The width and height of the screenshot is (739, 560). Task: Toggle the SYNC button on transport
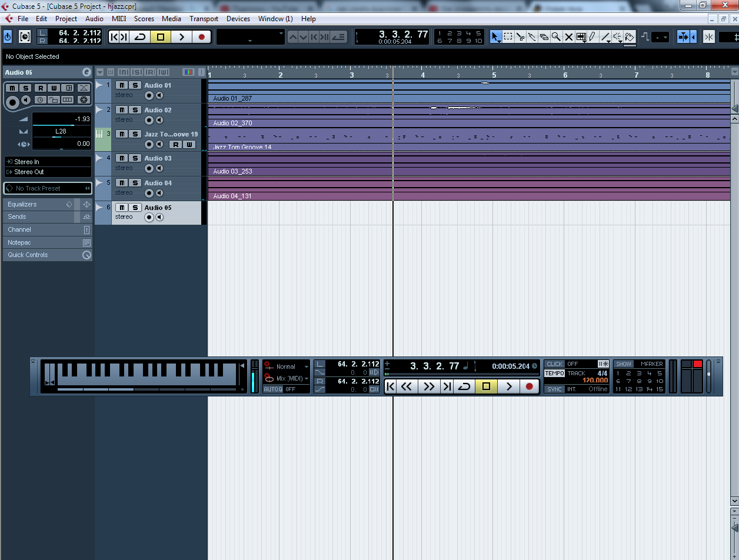pos(554,389)
